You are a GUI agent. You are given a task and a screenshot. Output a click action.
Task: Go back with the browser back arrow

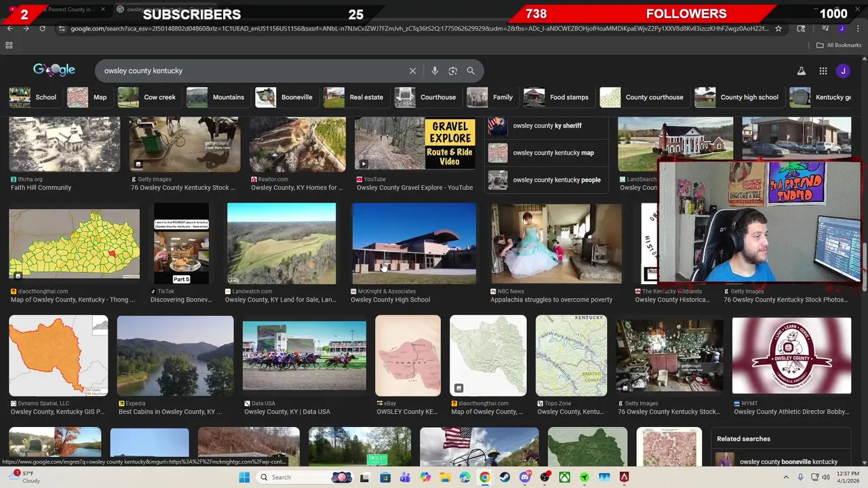pos(9,28)
